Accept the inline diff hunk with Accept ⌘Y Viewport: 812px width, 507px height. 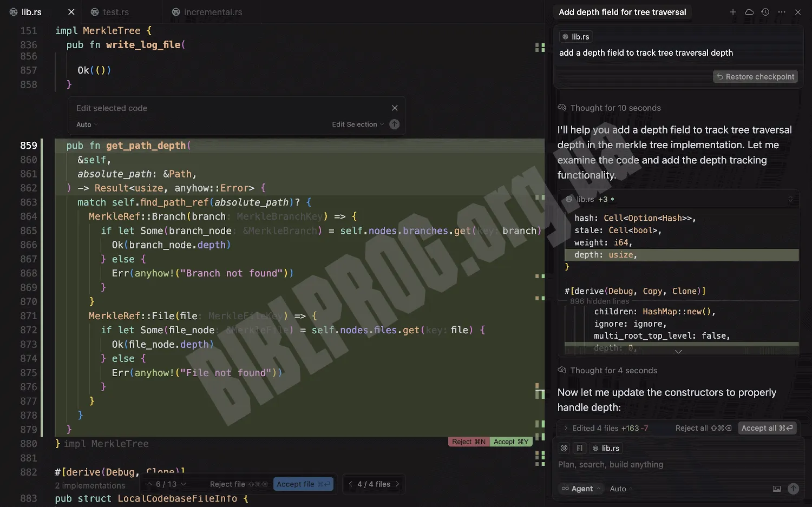(511, 442)
